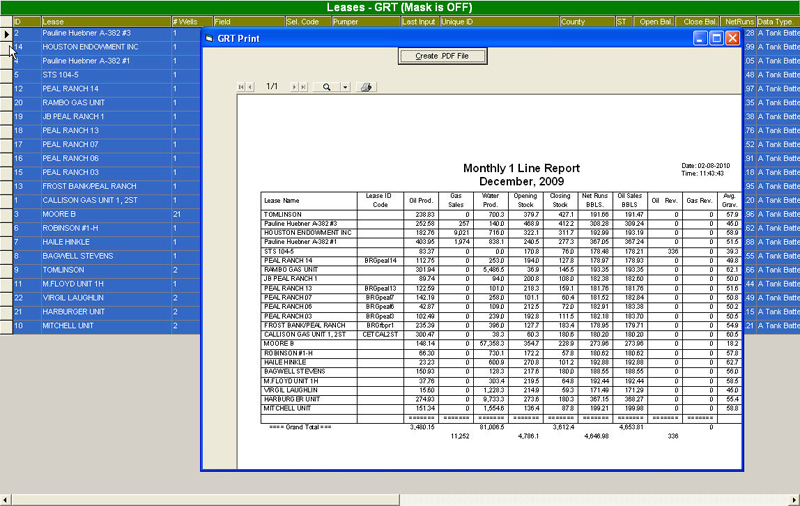The width and height of the screenshot is (800, 506).
Task: Click the horizontal scrollbar left arrow
Action: pyautogui.click(x=5, y=500)
